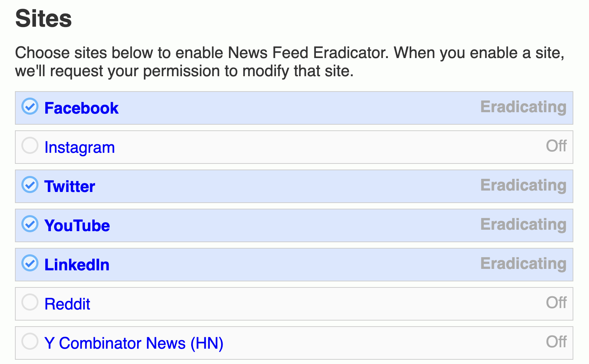The width and height of the screenshot is (589, 364).
Task: Uncheck the Facebook checkmark icon
Action: click(30, 106)
